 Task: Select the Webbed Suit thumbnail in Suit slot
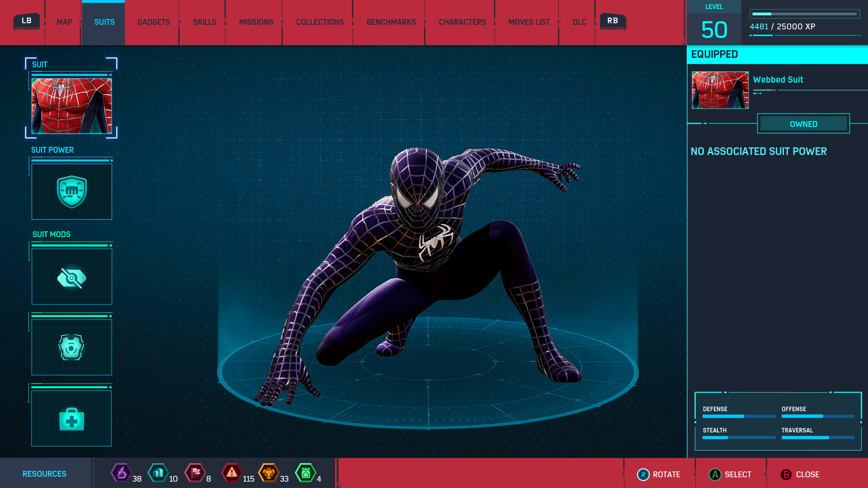click(x=72, y=106)
